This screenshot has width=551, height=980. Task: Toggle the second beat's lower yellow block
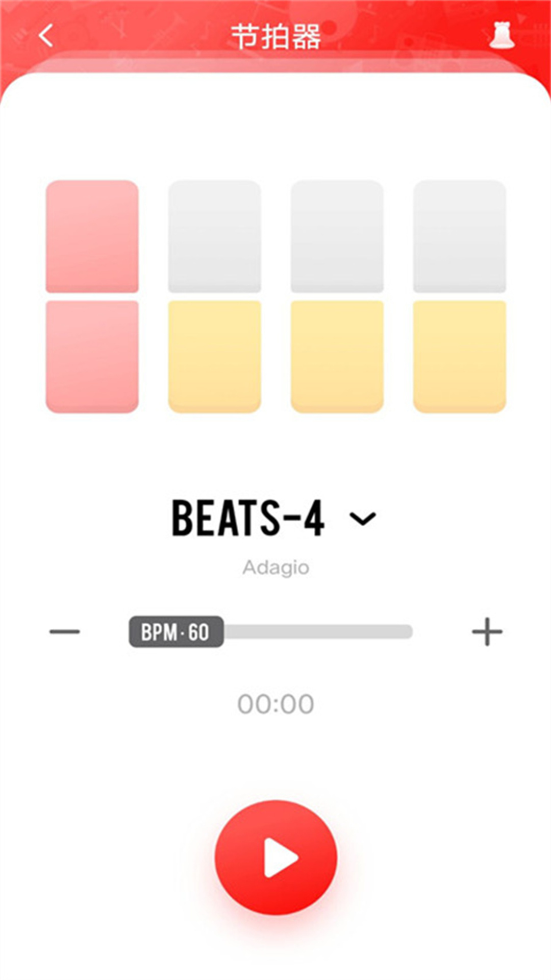click(215, 356)
